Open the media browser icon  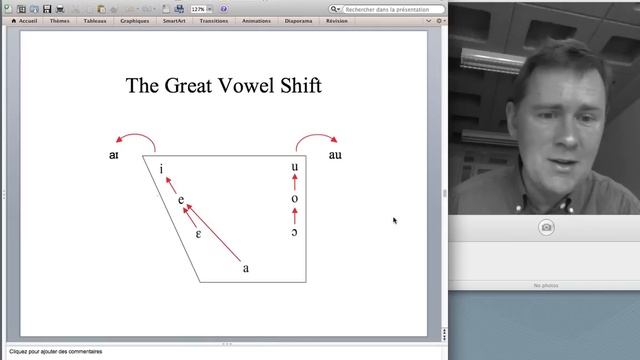coord(179,9)
